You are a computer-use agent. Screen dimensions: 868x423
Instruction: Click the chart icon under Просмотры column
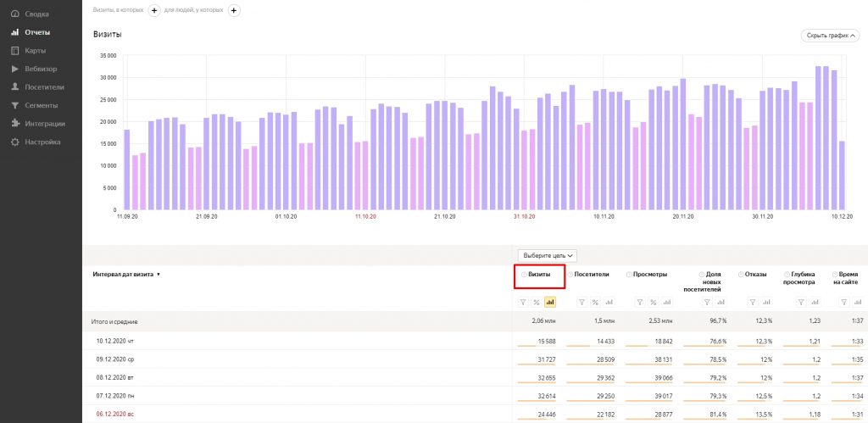(x=666, y=302)
